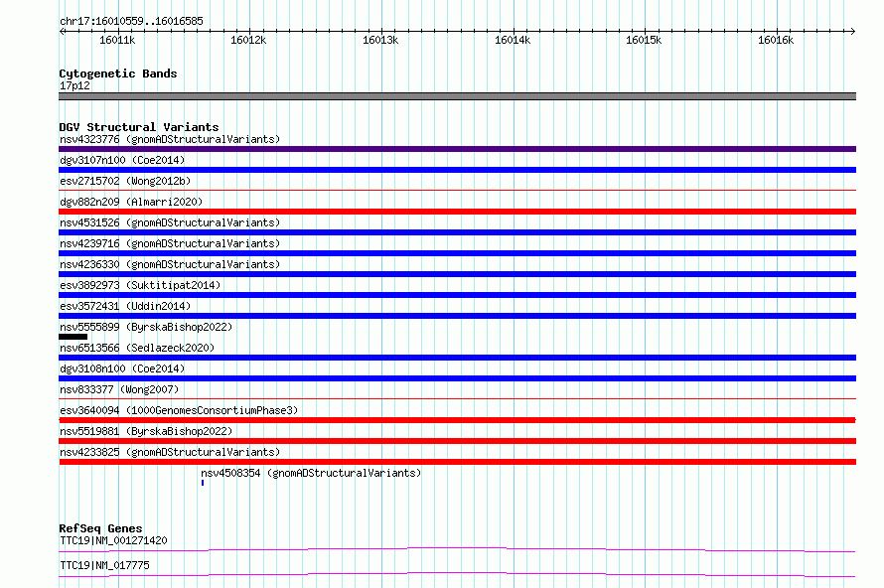
Task: Click the Cytogenetic Bands track title
Action: pos(118,73)
